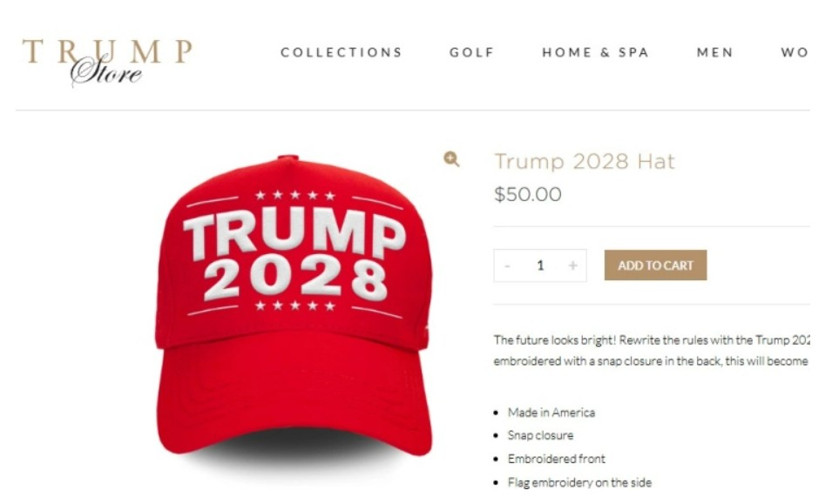839x504 pixels.
Task: Click the product description paragraph
Action: [x=651, y=351]
